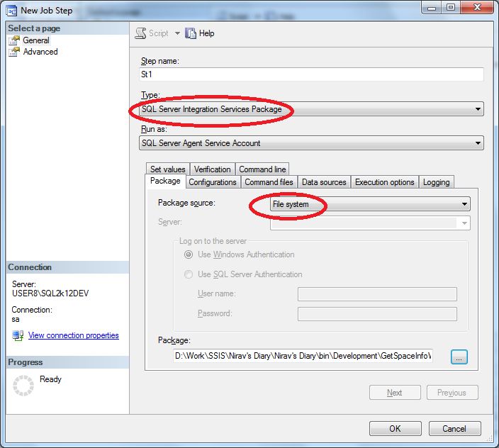Screen dimensions: 499x448
Task: Click the General page icon
Action: click(14, 40)
